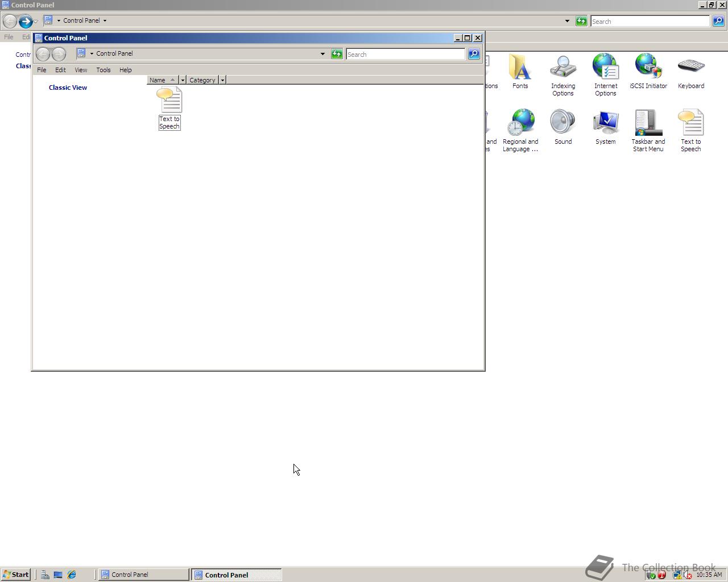
Task: Open Fonts folder in background Control Panel
Action: click(x=520, y=72)
